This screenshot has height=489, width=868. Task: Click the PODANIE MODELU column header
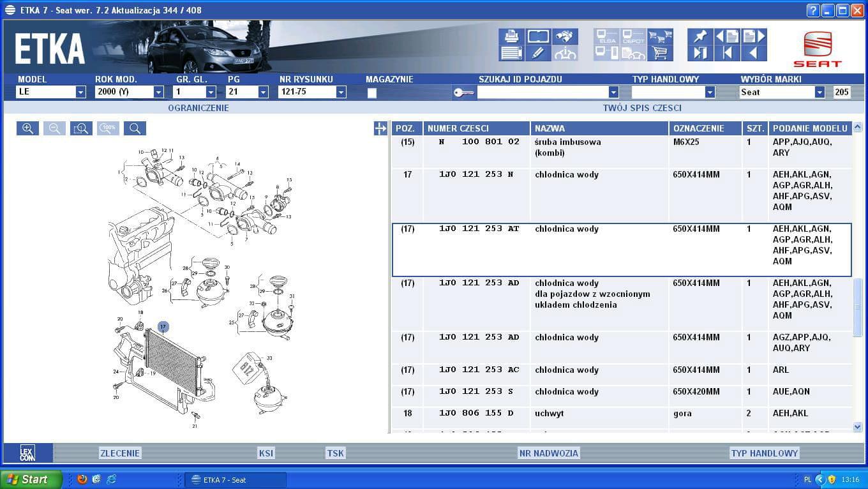(811, 128)
